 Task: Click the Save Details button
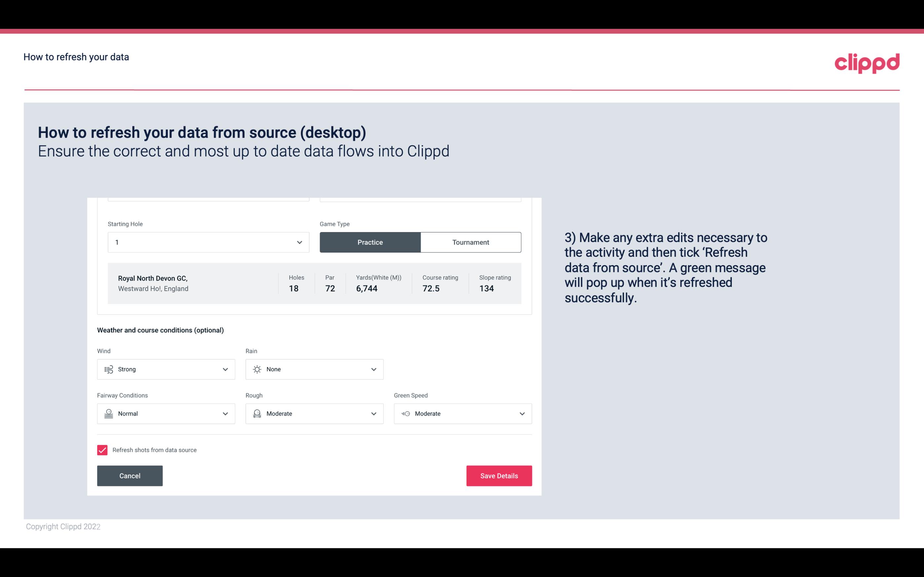(499, 475)
